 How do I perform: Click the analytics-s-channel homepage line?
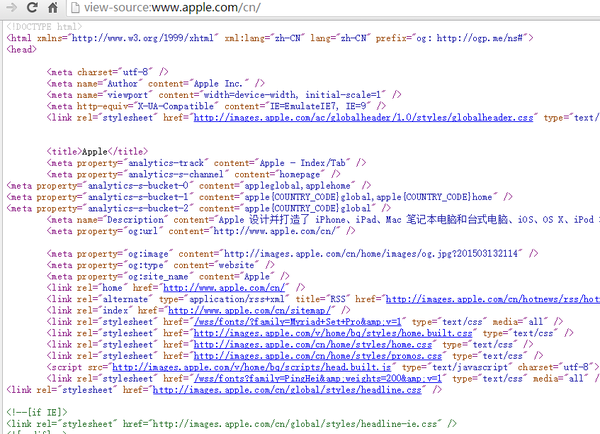coord(194,175)
